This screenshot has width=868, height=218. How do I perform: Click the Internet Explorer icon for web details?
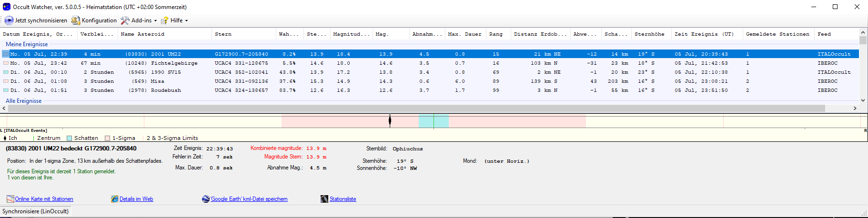[x=115, y=199]
